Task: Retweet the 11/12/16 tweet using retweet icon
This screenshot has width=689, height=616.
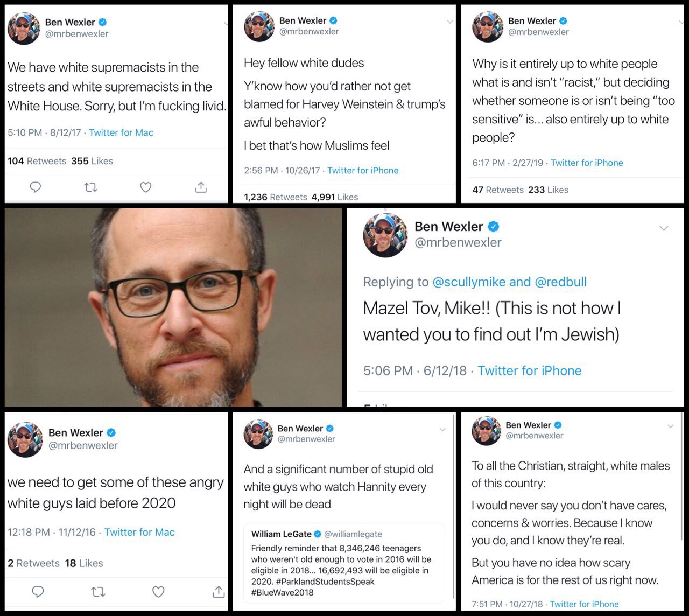Action: tap(98, 592)
